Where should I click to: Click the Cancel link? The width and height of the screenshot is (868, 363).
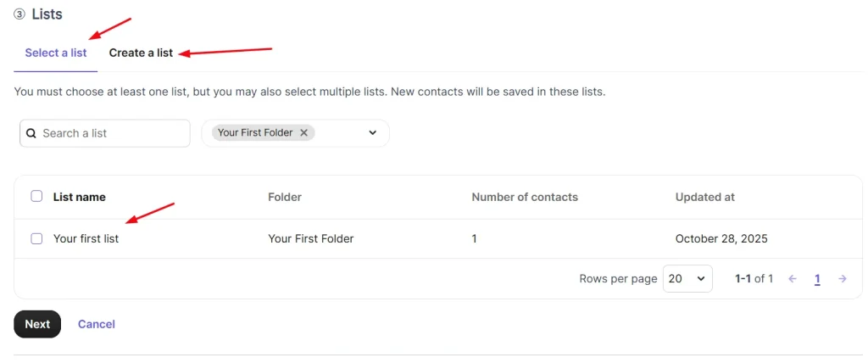(x=97, y=324)
